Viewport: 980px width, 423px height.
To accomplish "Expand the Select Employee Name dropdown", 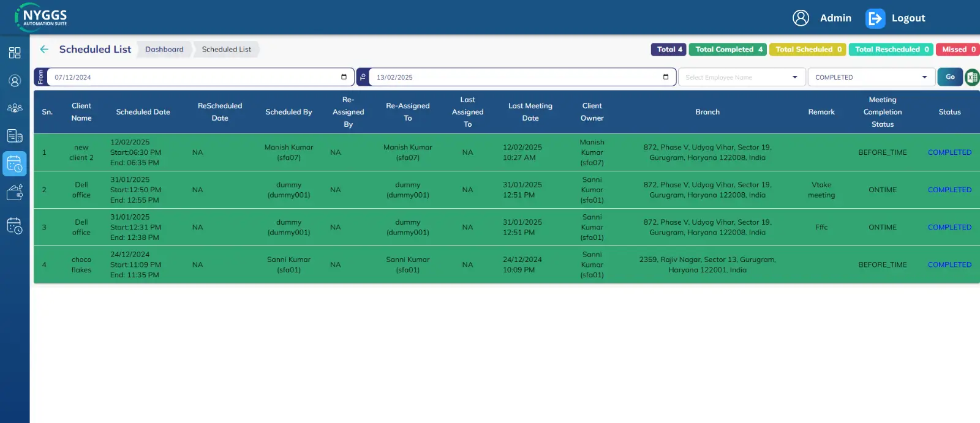I will tap(742, 77).
